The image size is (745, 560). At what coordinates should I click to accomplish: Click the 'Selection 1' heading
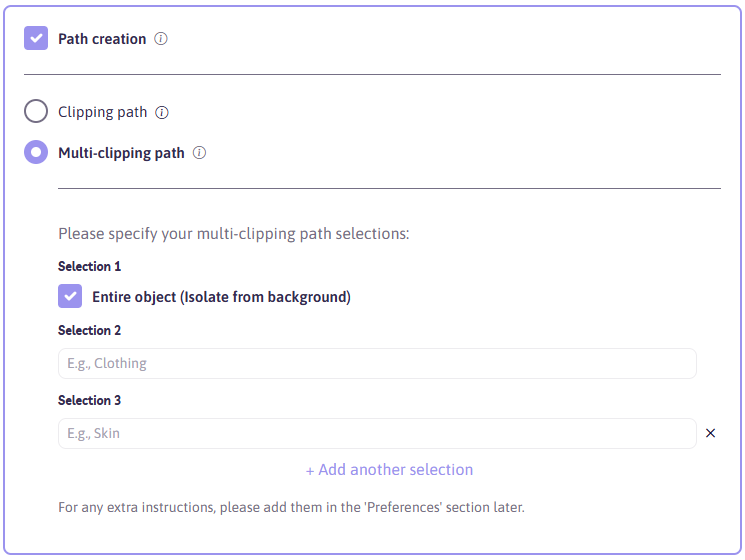(x=89, y=266)
